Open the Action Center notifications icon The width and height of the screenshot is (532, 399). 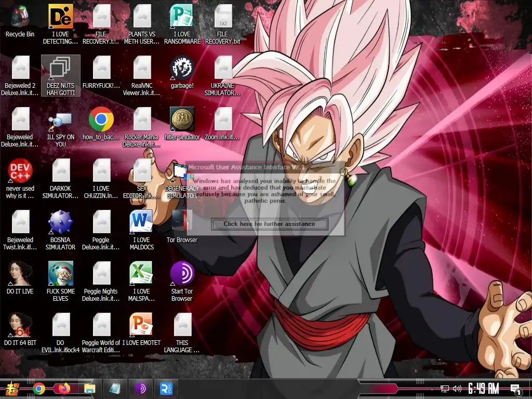(516, 390)
